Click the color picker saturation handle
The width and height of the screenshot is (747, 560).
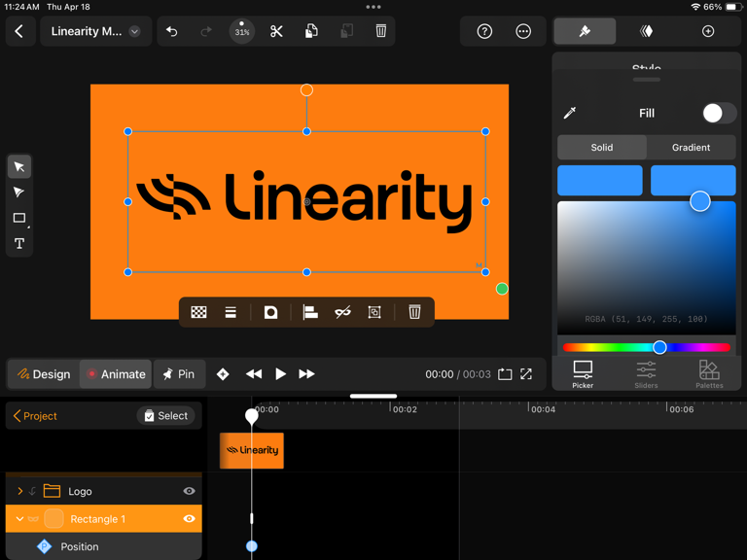(x=700, y=201)
